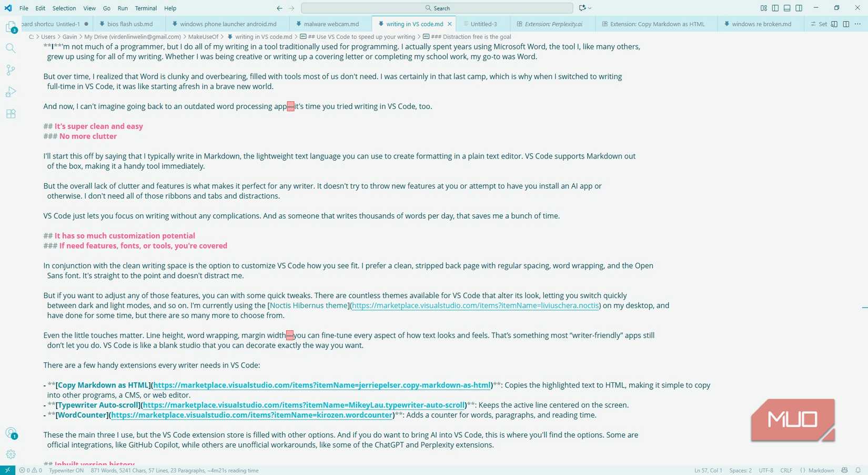Expand the Gavin breadcrumb folder
The height and width of the screenshot is (475, 868).
pos(69,37)
